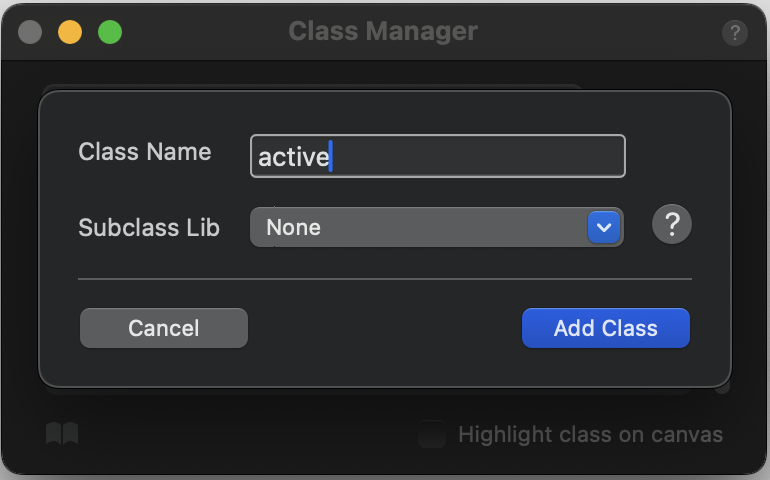This screenshot has width=770, height=480.
Task: Click the 'Subclass Lib' label
Action: click(149, 227)
